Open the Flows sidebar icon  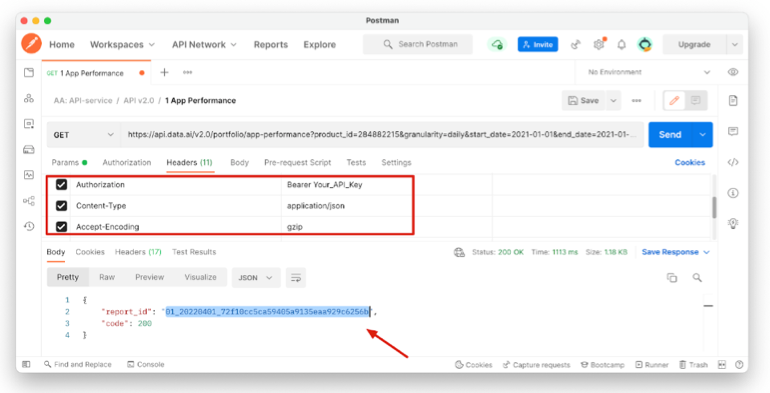(29, 200)
